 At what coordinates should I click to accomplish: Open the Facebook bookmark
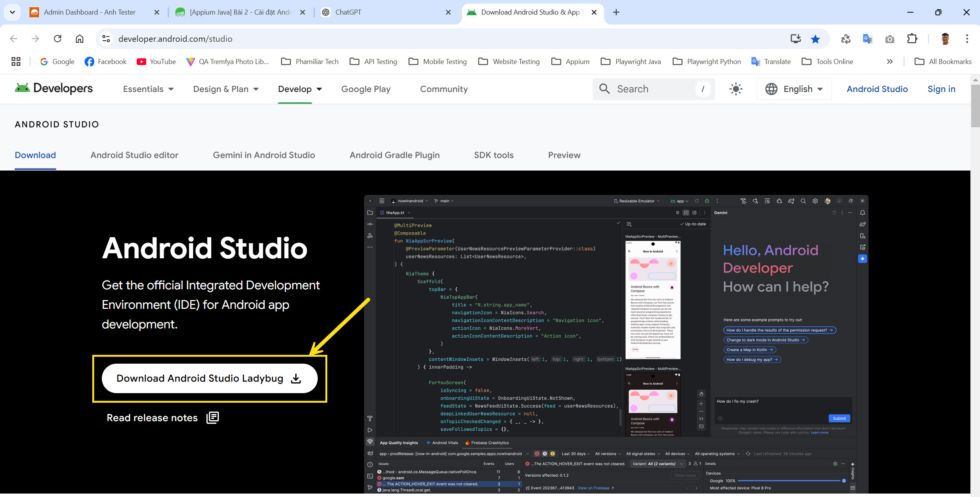click(106, 61)
